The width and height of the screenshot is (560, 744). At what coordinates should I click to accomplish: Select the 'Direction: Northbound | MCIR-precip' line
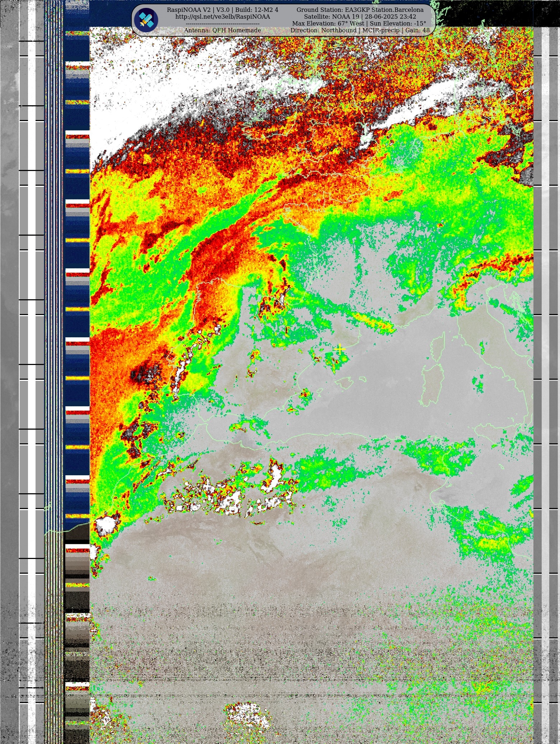360,30
